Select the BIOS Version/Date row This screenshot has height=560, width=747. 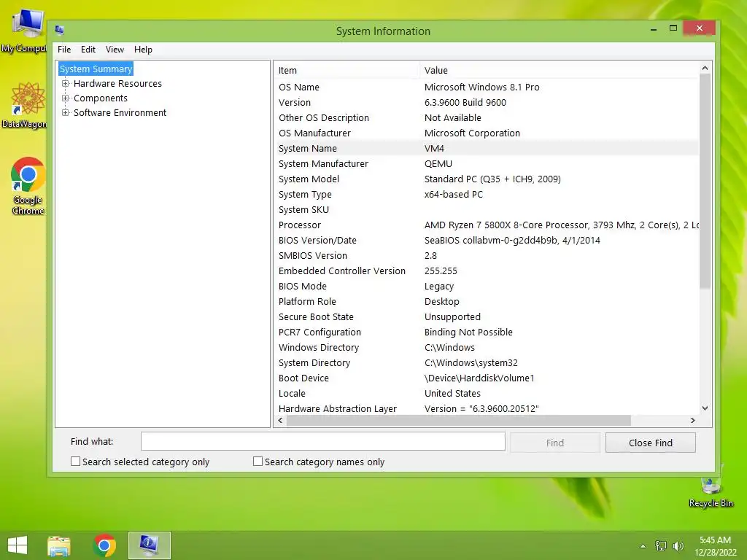tap(487, 241)
